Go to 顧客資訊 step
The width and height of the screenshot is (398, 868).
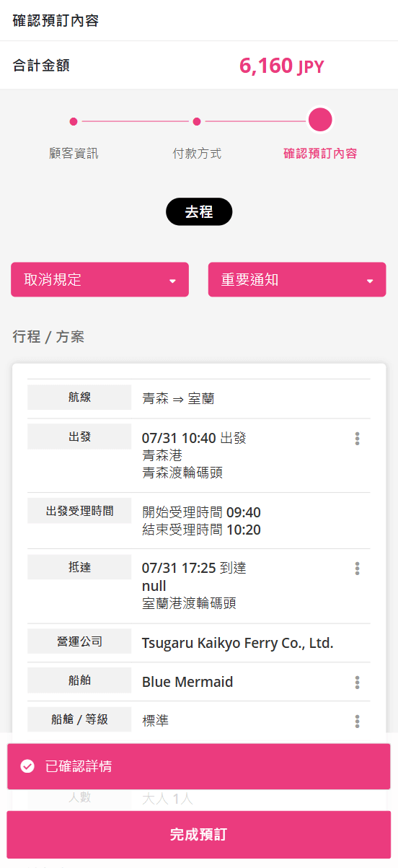click(x=74, y=153)
